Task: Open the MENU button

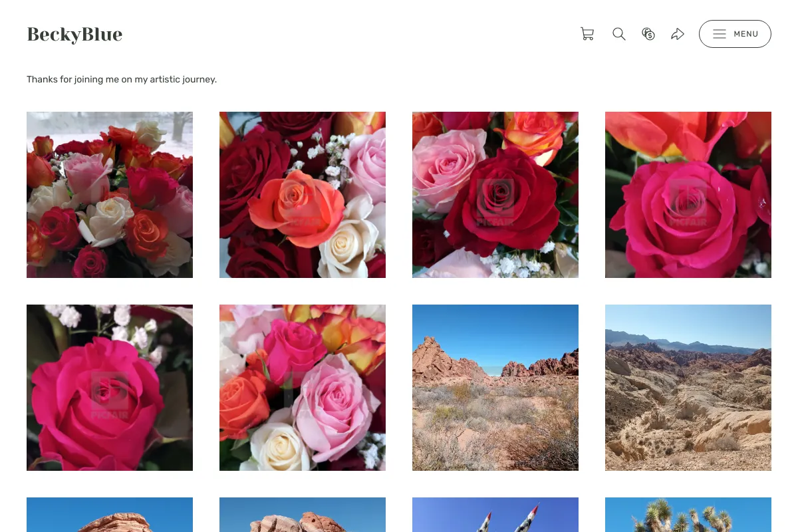Action: coord(735,34)
